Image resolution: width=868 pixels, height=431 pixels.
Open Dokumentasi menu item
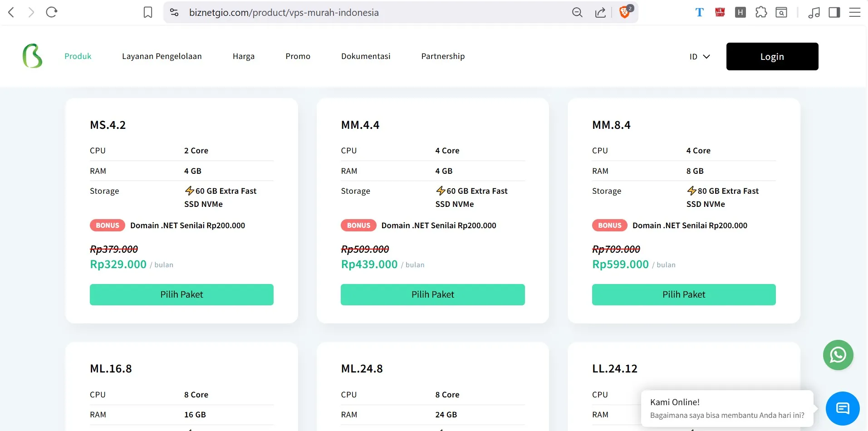(x=366, y=56)
